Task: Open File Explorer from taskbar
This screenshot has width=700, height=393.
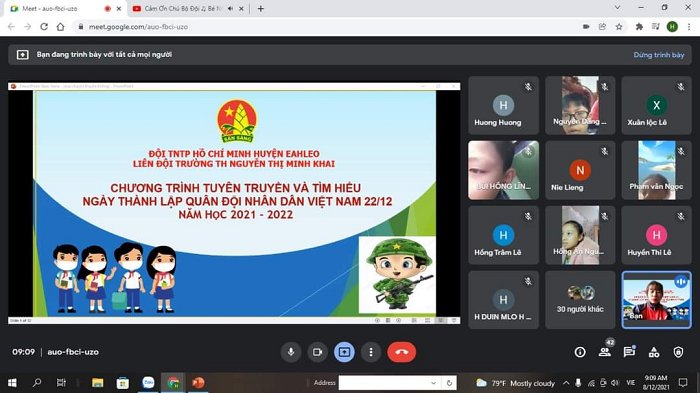Action: pyautogui.click(x=98, y=383)
